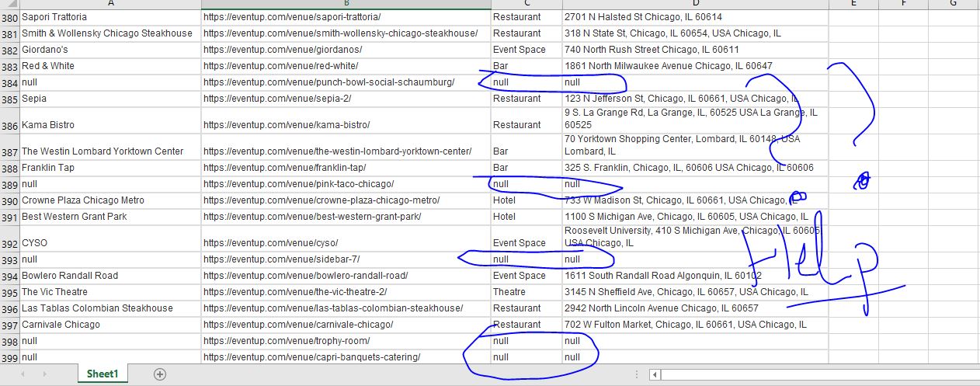Click The Westin Lombard Yorktown Center cell

coord(110,151)
